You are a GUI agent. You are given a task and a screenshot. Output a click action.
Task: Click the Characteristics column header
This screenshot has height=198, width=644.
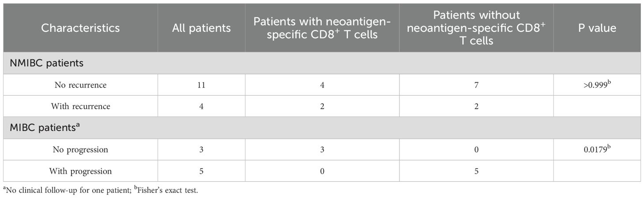coord(80,28)
